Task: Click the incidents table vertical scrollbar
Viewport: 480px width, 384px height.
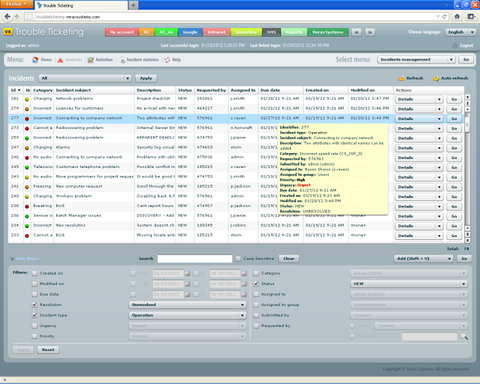Action: 468,169
